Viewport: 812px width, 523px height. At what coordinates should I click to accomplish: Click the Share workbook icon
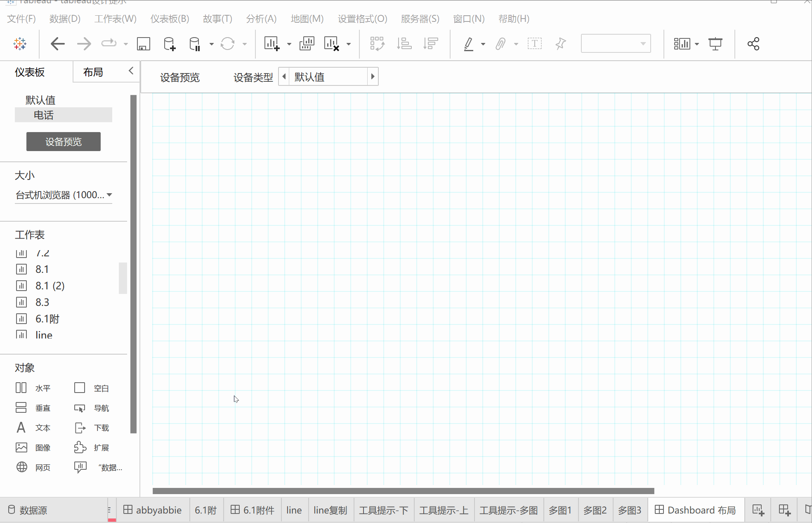pyautogui.click(x=753, y=44)
